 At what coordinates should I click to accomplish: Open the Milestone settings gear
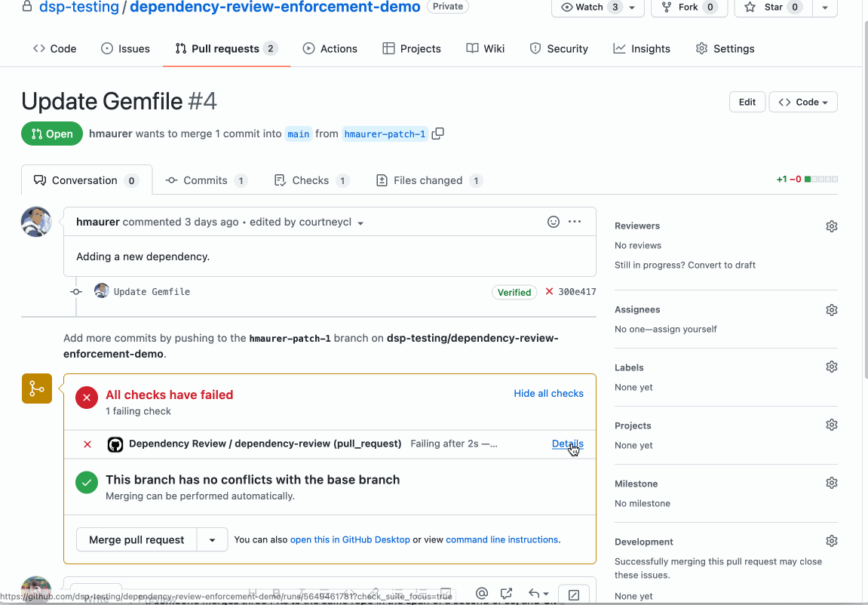831,482
